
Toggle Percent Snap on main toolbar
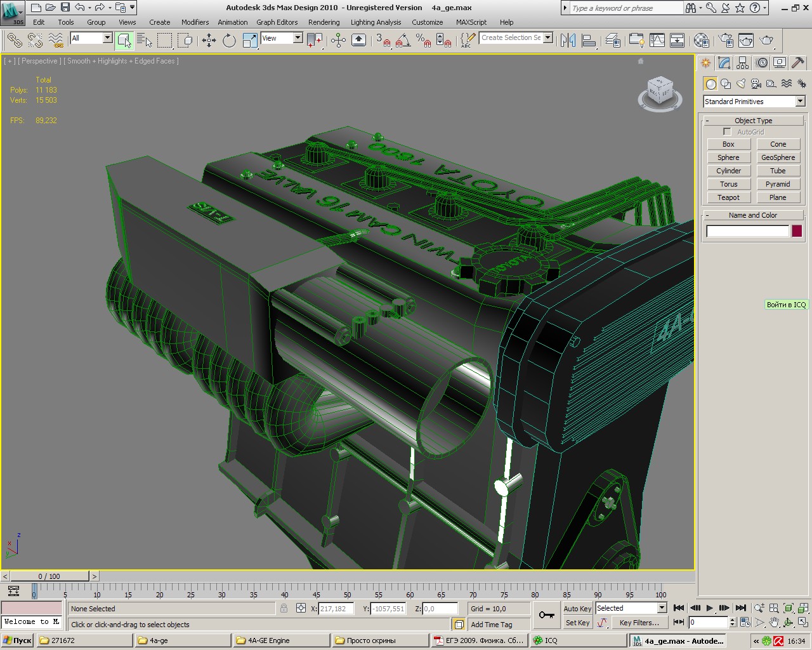coord(424,41)
